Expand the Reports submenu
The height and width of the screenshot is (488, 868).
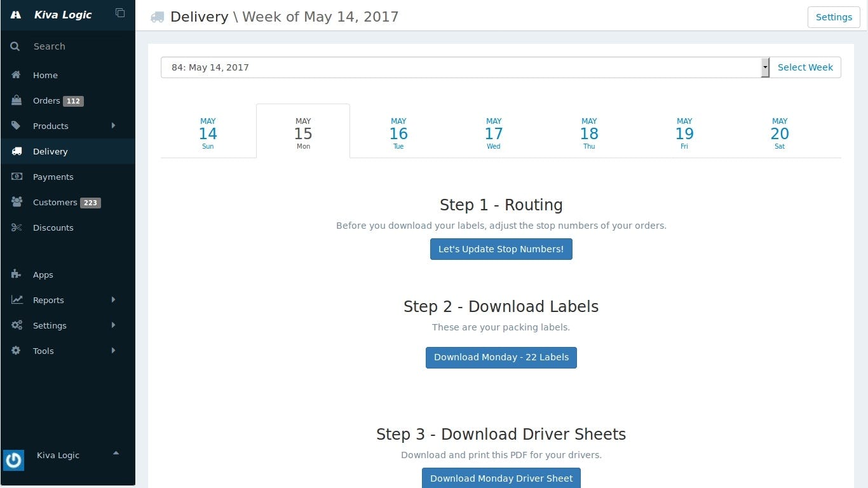coord(113,299)
